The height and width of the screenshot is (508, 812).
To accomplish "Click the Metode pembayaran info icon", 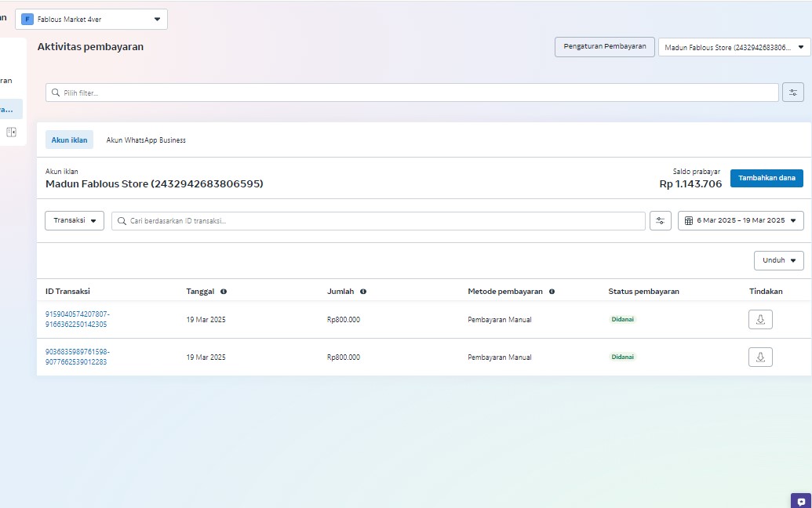I will 552,292.
